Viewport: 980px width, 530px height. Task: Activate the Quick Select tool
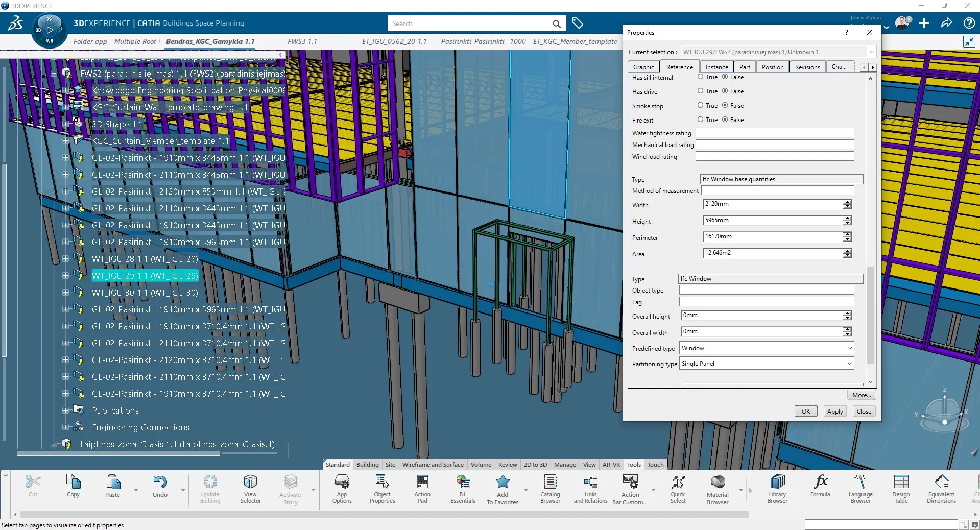click(x=678, y=488)
